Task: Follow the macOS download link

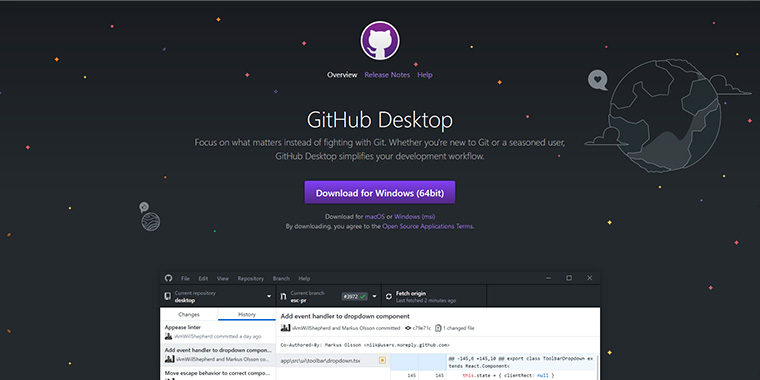Action: click(374, 216)
